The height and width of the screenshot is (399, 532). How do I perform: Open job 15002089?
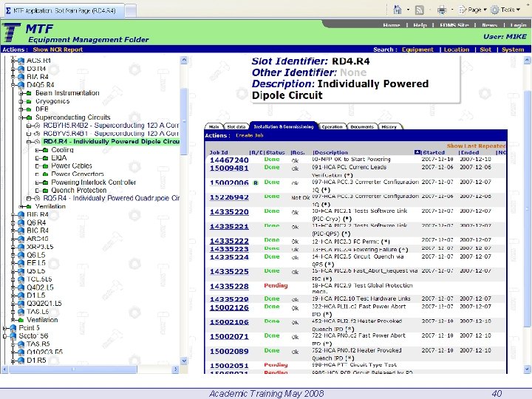pyautogui.click(x=229, y=352)
